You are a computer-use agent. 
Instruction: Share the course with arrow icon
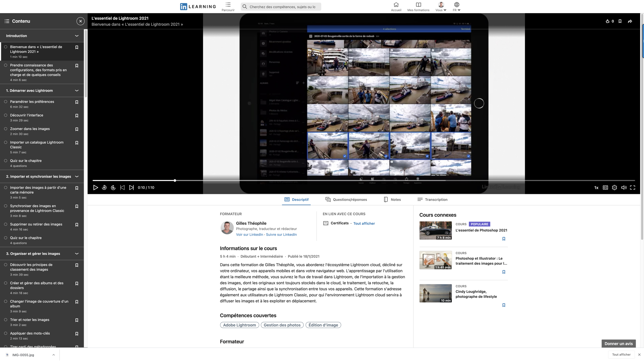(x=630, y=21)
